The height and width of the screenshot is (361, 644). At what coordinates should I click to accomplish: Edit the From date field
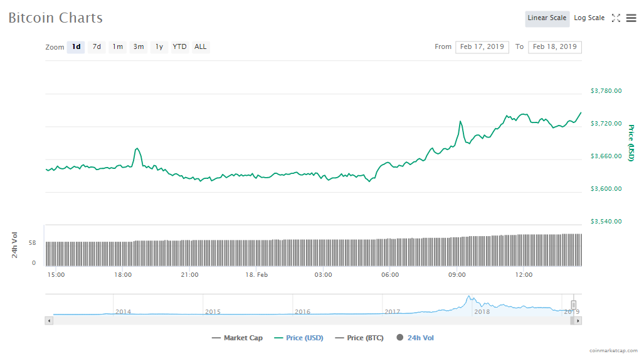pyautogui.click(x=482, y=47)
